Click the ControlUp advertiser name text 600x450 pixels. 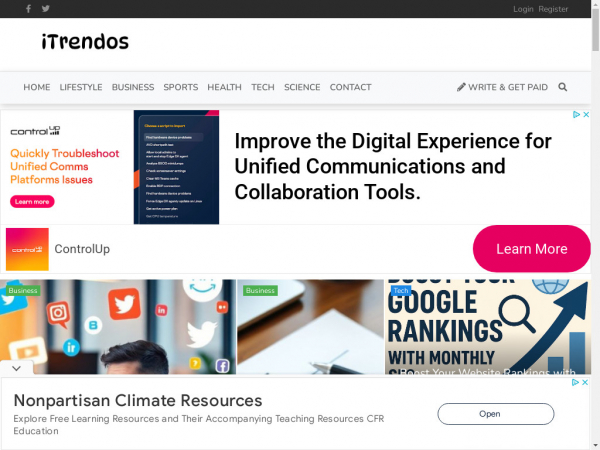point(82,249)
